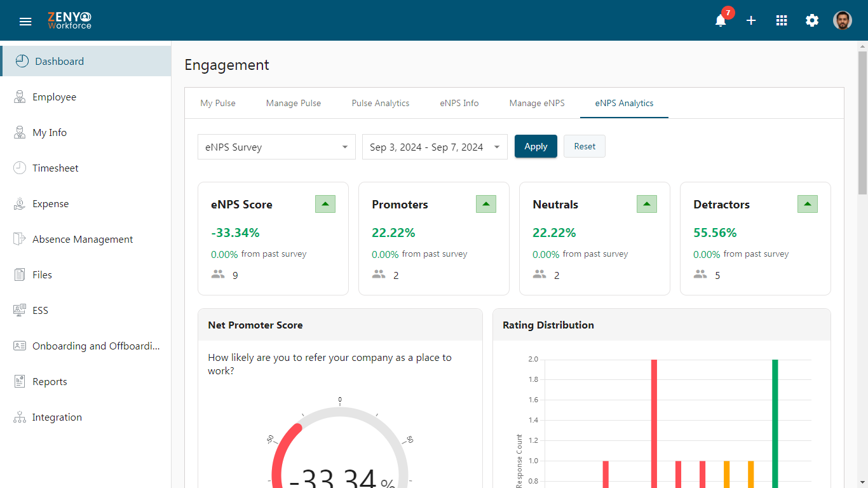868x488 pixels.
Task: Click the Integration hierarchy icon
Action: 20,417
